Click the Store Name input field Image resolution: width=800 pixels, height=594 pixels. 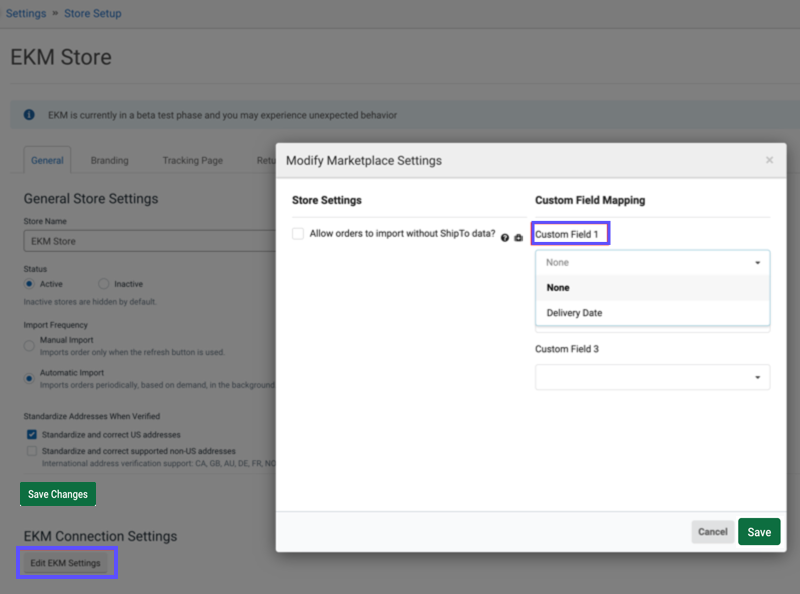point(148,241)
